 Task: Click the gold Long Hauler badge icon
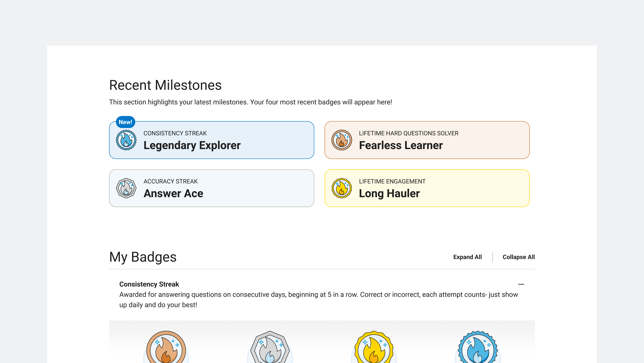tap(342, 188)
